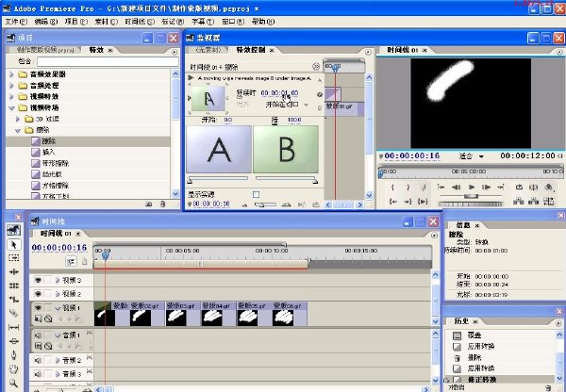Play the program monitor video
Viewport: 566px width, 392px height.
472,188
